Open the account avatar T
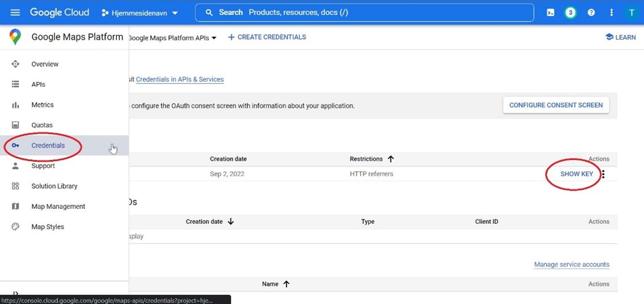This screenshot has width=644, height=304. tap(631, 13)
